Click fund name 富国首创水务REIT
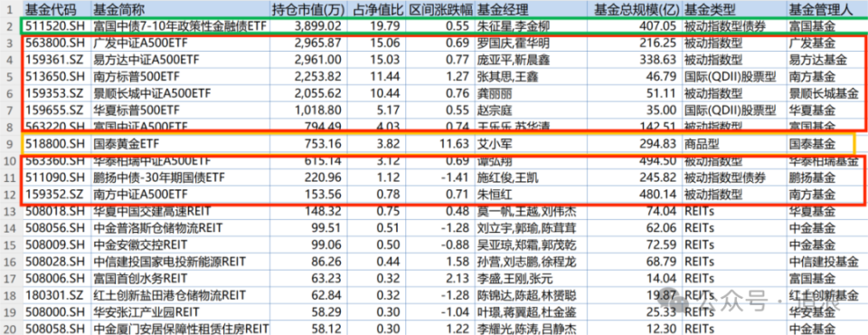 point(181,279)
